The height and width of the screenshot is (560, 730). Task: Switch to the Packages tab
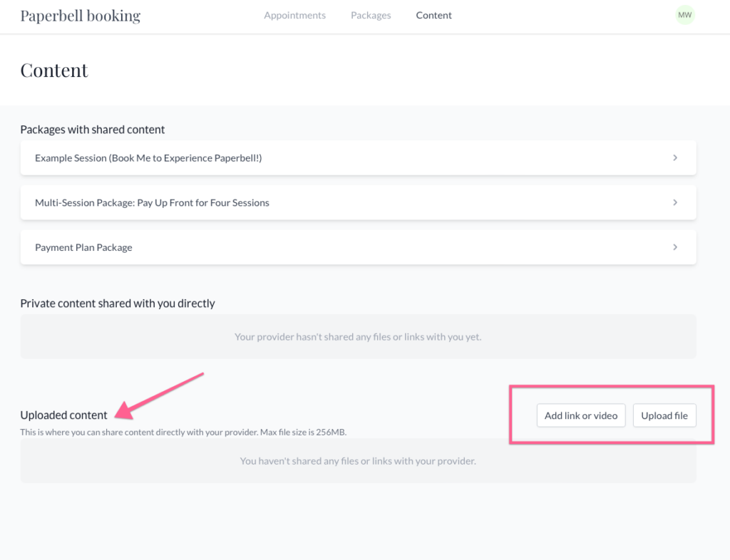coord(371,16)
